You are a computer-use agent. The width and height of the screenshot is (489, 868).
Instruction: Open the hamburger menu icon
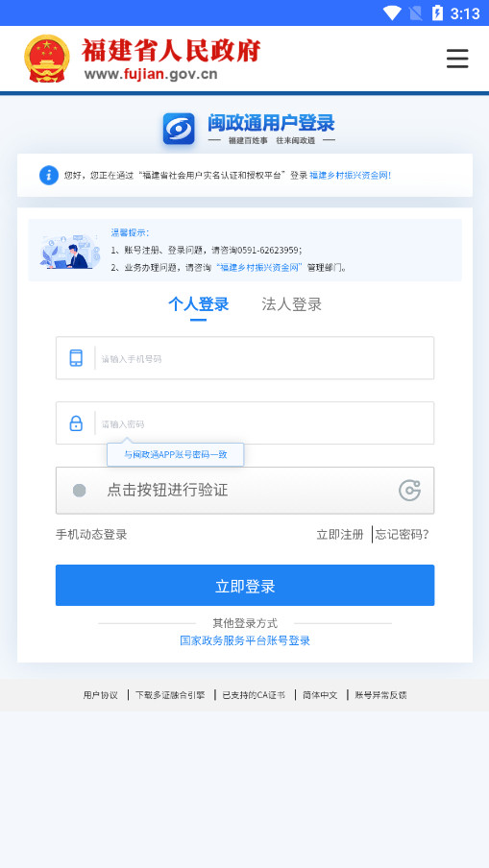coord(457,59)
